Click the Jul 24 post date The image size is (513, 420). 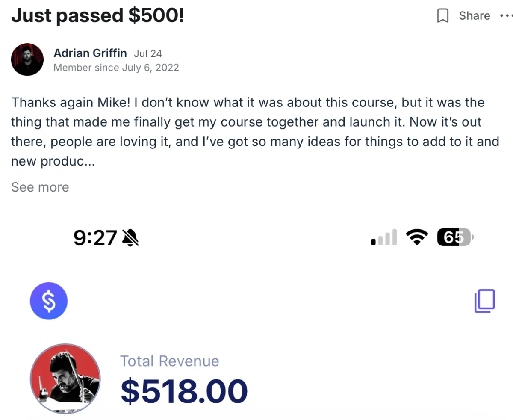point(148,54)
